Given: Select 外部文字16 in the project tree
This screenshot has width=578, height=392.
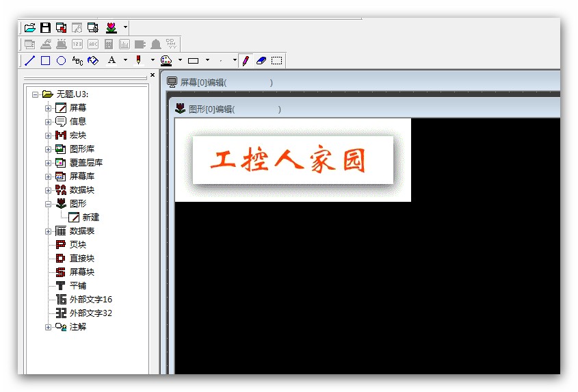Looking at the screenshot, I should pos(90,300).
